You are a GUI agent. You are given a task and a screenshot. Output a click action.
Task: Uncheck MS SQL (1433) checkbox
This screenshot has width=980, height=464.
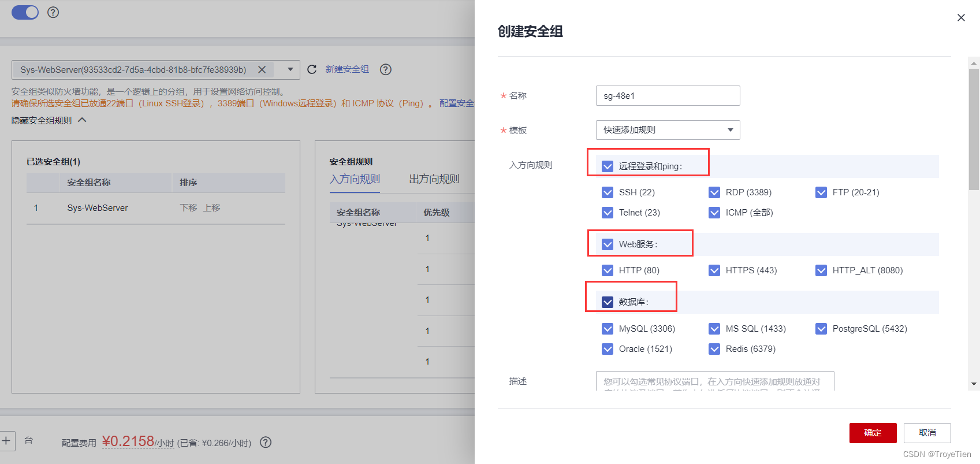pyautogui.click(x=714, y=329)
